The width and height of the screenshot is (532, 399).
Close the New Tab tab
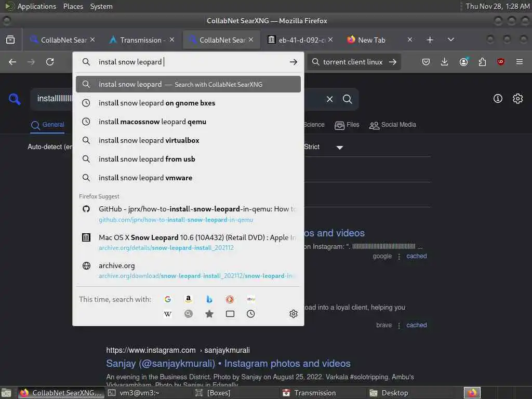tap(410, 39)
